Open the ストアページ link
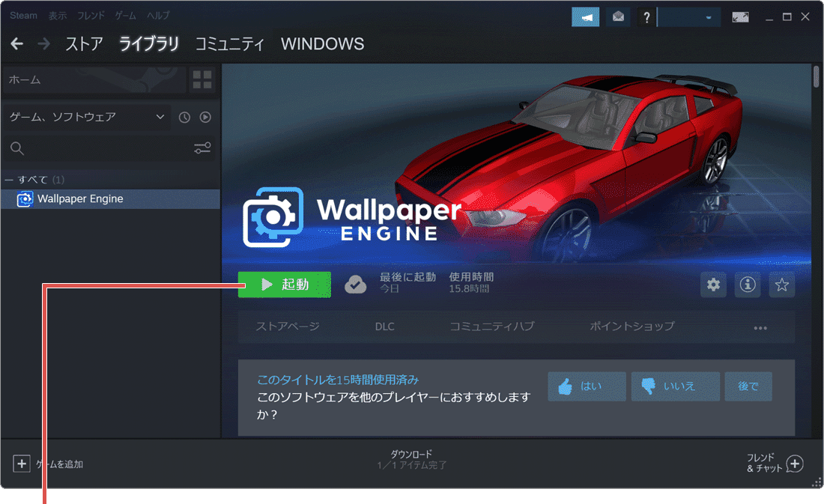This screenshot has height=504, width=824. pos(288,327)
